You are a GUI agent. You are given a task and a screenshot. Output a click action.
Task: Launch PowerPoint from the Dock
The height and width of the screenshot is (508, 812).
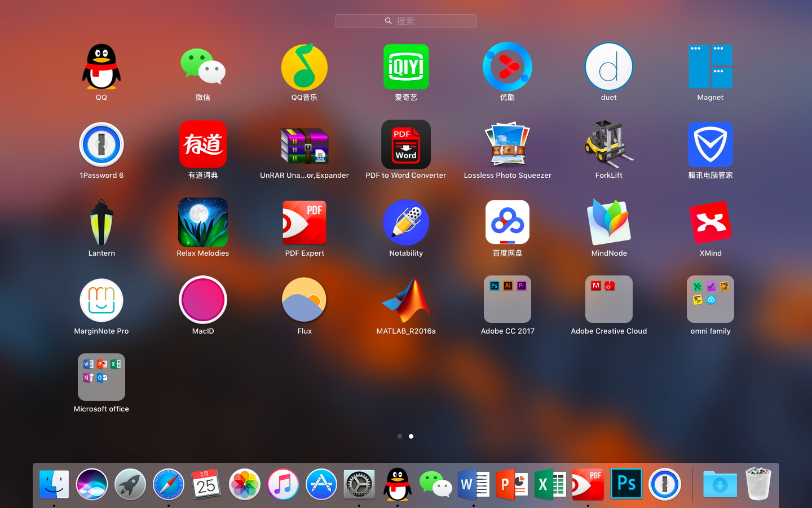(x=512, y=484)
